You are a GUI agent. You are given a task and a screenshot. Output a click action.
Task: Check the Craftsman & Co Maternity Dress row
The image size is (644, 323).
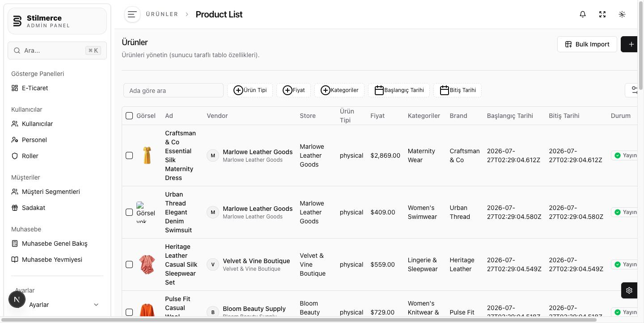coord(129,155)
